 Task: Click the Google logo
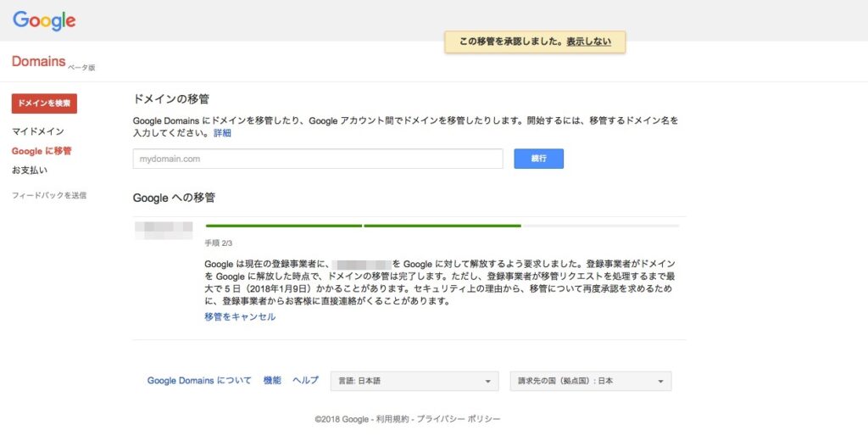[x=44, y=21]
